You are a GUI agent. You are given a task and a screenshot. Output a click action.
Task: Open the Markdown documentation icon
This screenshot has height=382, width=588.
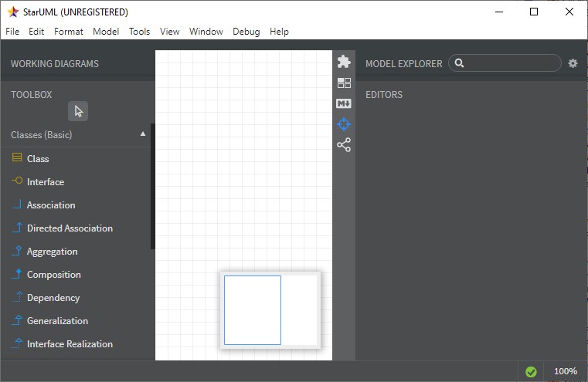(x=344, y=103)
